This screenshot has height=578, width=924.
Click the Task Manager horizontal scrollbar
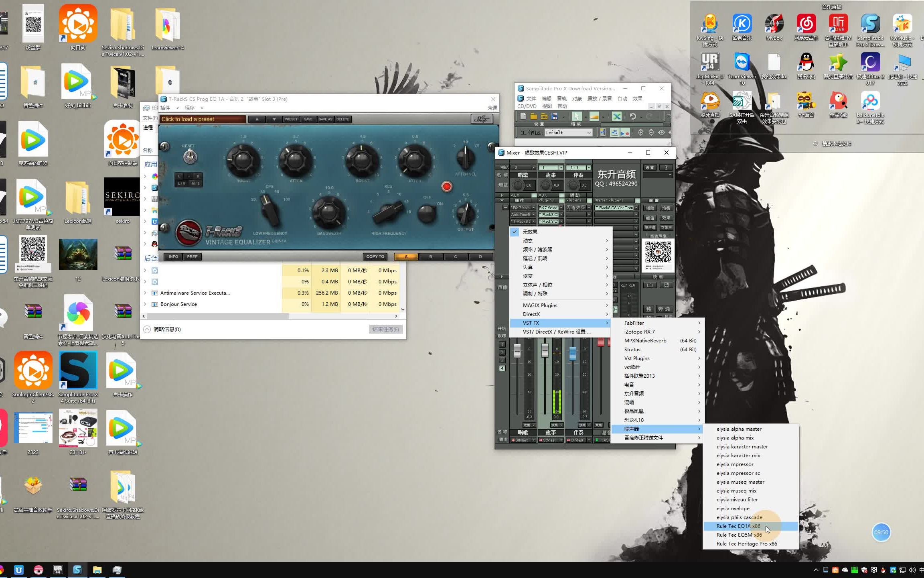(219, 316)
